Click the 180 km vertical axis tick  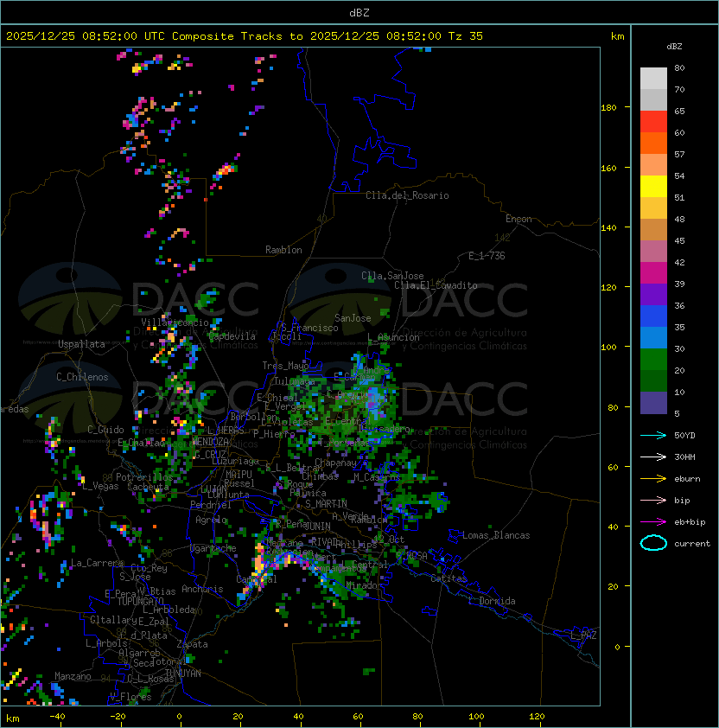[608, 108]
